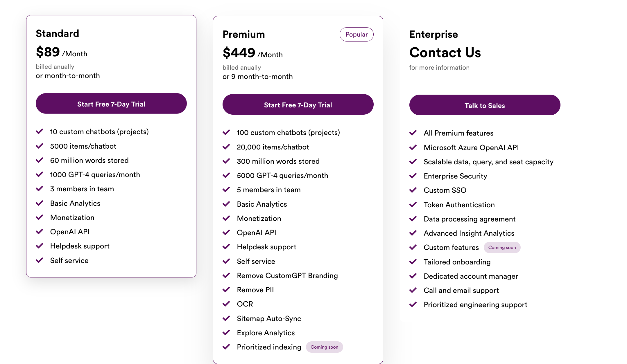Start Free 7-Day Trial for Standard plan
The height and width of the screenshot is (364, 627).
(111, 104)
